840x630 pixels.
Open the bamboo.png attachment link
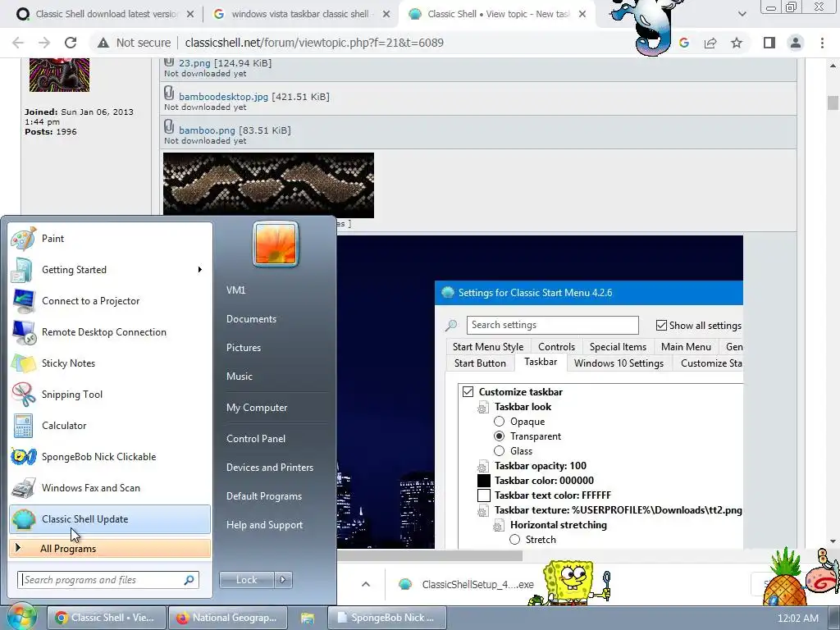[x=207, y=130]
